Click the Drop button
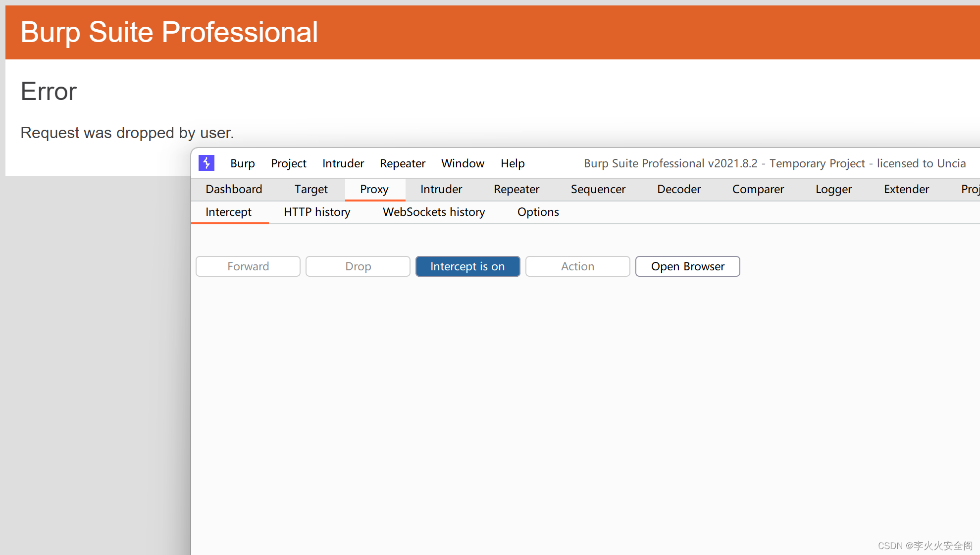This screenshot has width=980, height=555. pyautogui.click(x=358, y=266)
